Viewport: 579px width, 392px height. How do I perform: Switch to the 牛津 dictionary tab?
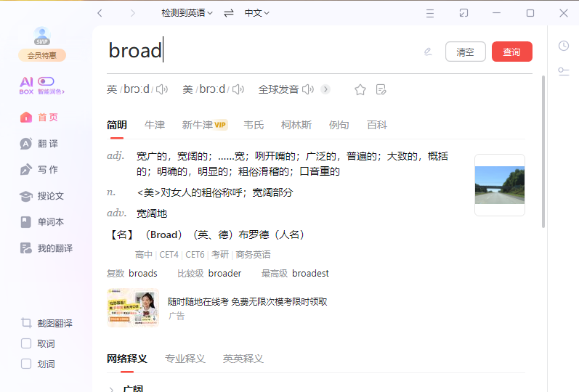point(155,125)
